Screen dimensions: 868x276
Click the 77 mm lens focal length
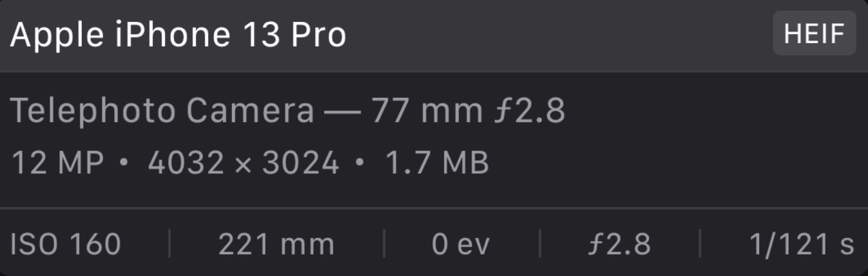point(426,111)
